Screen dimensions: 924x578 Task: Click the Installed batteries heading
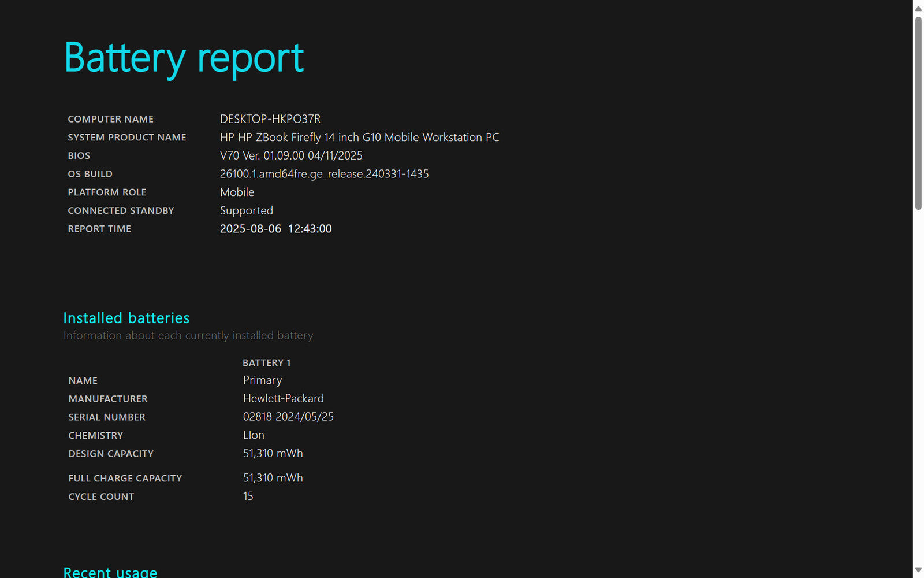click(126, 318)
